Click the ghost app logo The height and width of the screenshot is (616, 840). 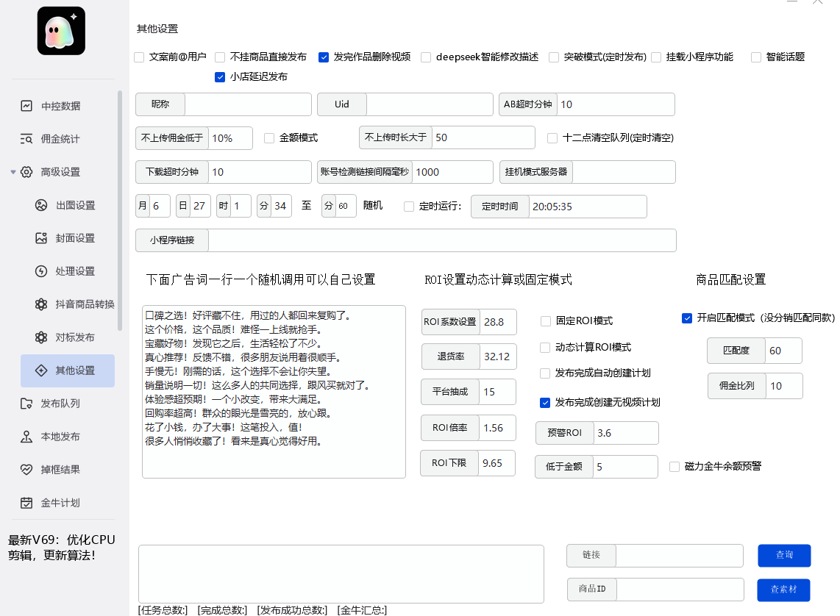point(61,30)
